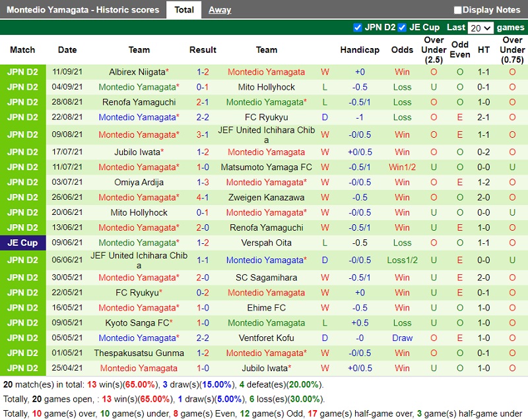528x420 pixels.
Task: Click the Mito Hollyhock team on 04/09/21
Action: pos(266,87)
